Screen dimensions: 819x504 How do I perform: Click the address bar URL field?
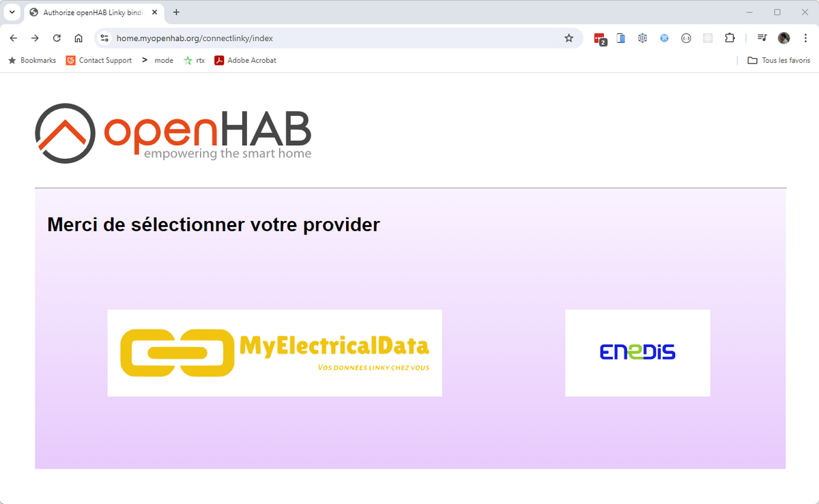click(334, 38)
